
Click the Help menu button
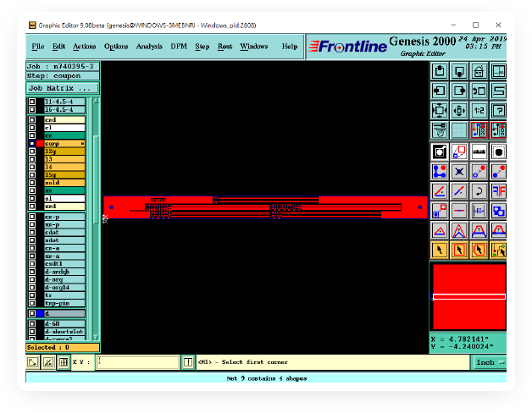click(290, 47)
